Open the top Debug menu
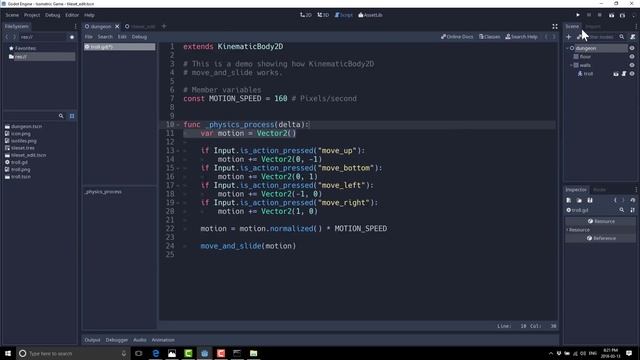640x360 pixels. coord(53,15)
